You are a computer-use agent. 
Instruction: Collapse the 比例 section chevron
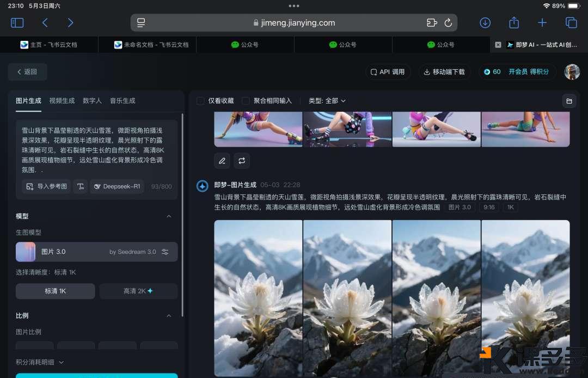coord(169,316)
